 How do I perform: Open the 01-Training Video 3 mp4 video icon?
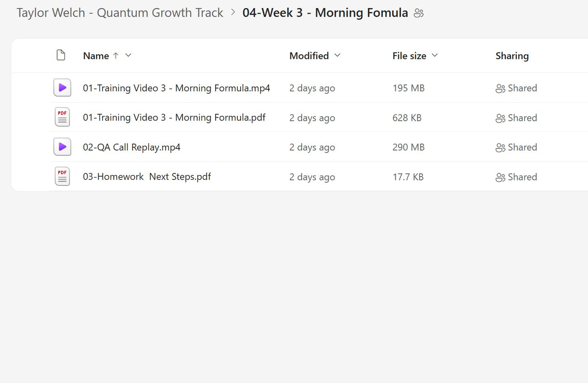[62, 88]
